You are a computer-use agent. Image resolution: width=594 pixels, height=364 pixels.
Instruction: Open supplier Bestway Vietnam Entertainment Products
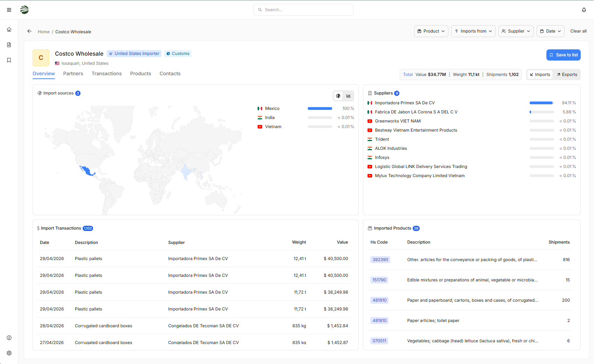(416, 130)
